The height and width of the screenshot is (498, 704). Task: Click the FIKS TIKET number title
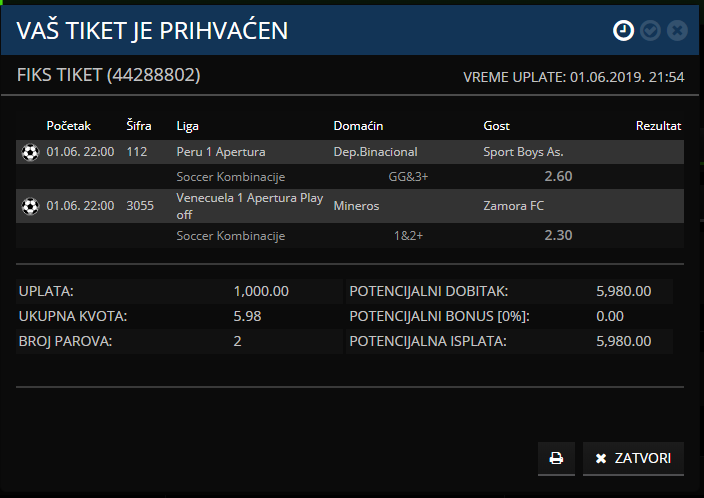click(109, 75)
